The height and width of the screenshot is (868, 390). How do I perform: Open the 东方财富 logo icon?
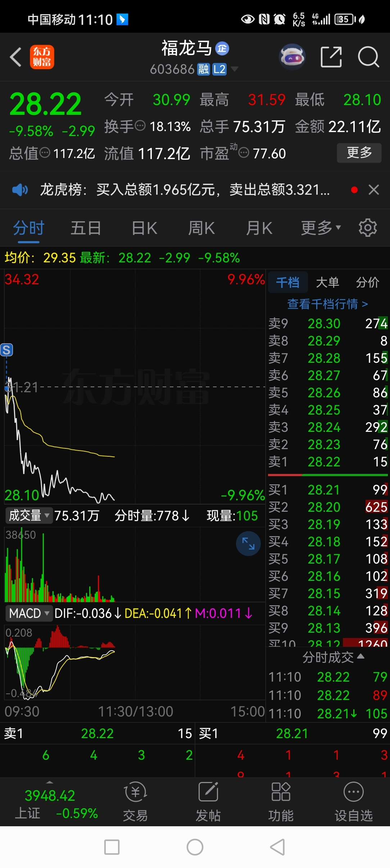point(42,57)
